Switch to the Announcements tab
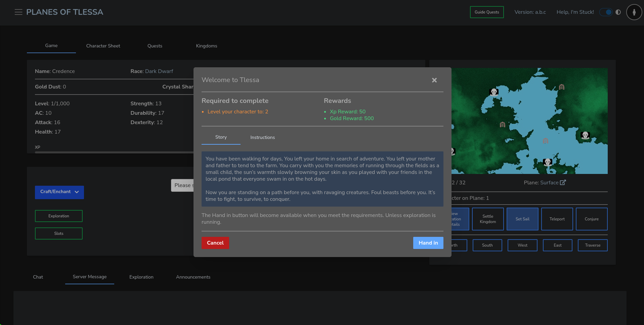 [193, 277]
